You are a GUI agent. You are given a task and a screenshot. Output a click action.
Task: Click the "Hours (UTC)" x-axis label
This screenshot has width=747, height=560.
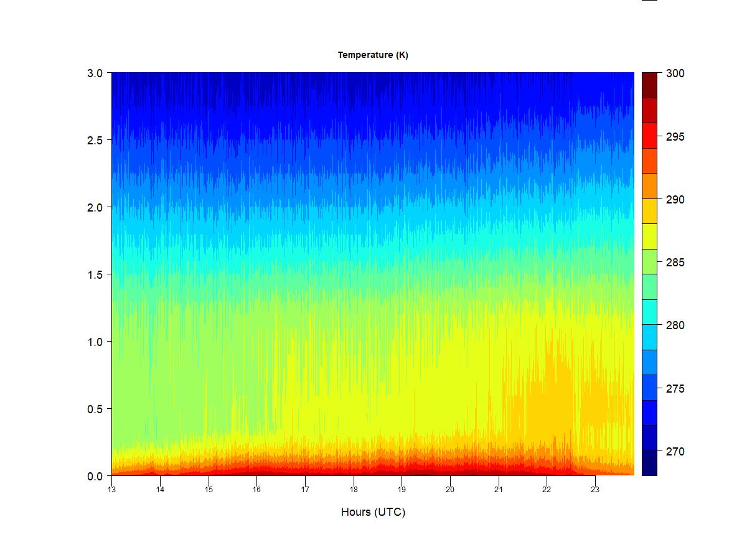pos(373,512)
